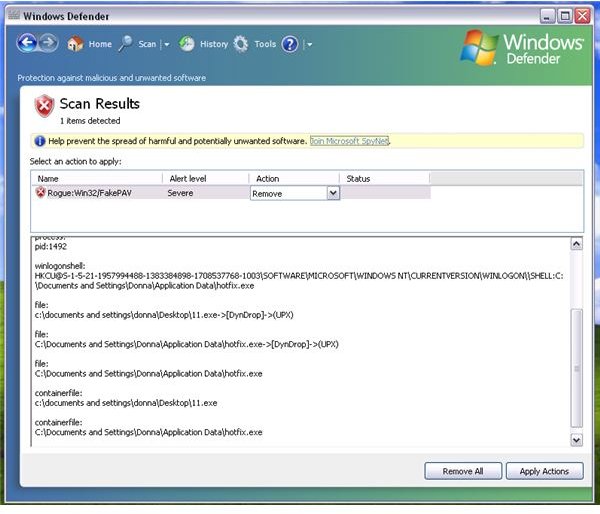Viewport: 600px width, 514px height.
Task: Open the History clock icon
Action: [x=187, y=44]
